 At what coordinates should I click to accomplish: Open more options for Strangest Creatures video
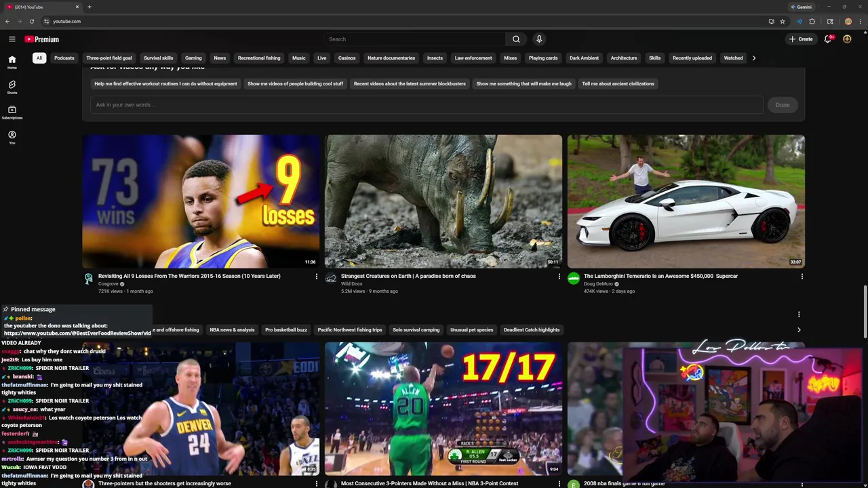point(559,277)
